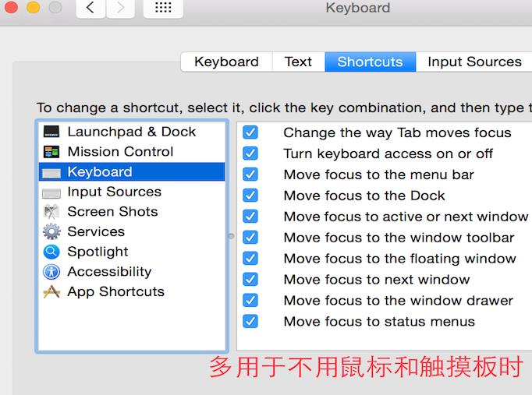Image resolution: width=532 pixels, height=395 pixels.
Task: Switch to the Keyboard tab
Action: [226, 62]
